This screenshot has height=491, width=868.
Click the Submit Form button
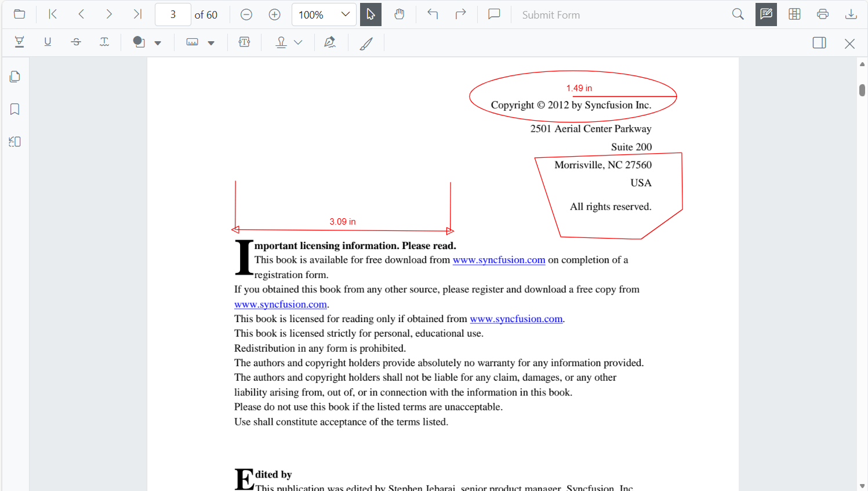pos(551,15)
